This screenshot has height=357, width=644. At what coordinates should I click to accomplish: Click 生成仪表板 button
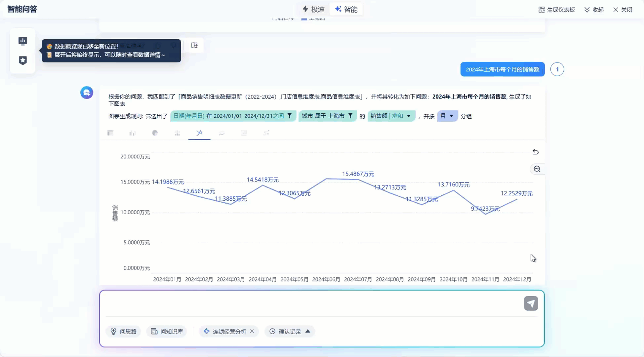click(557, 10)
